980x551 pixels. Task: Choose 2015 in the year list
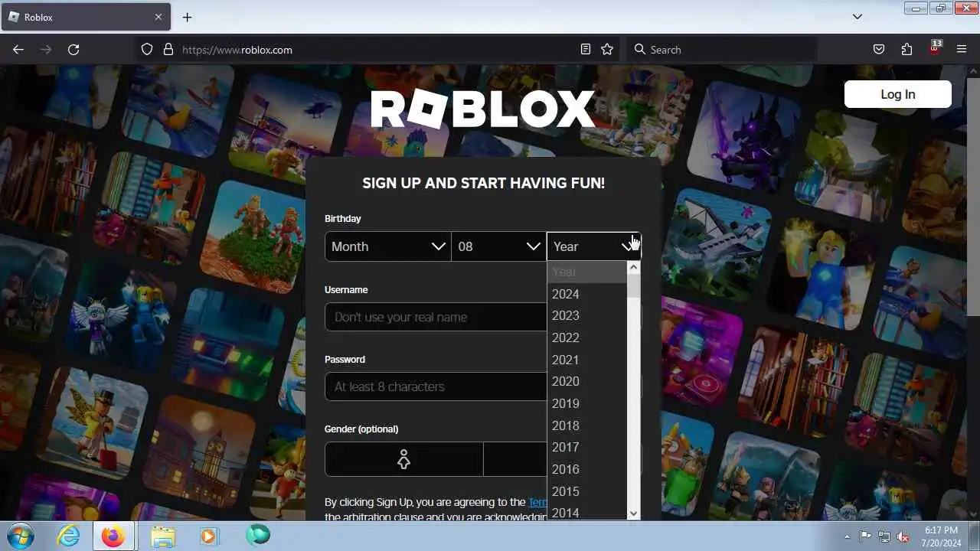587,491
